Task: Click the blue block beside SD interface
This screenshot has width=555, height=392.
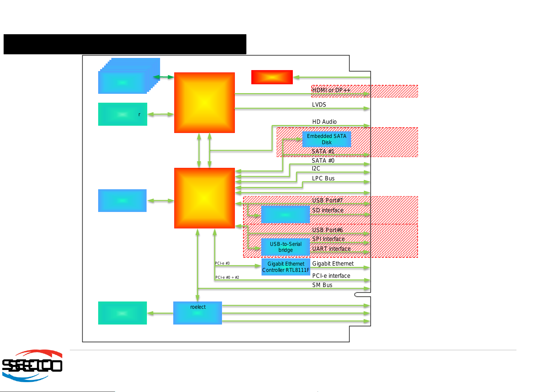Action: 286,215
